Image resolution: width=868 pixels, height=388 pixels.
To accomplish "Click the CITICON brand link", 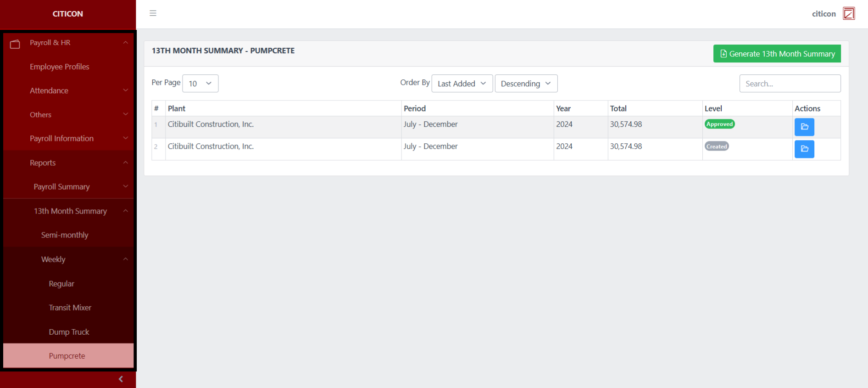I will pos(68,14).
